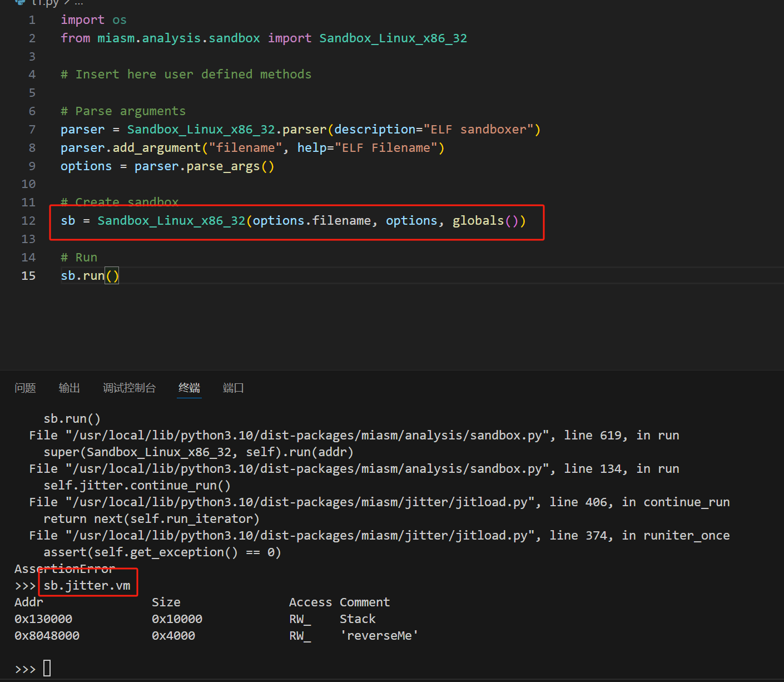Click the '# Run' comment on line 14
The width and height of the screenshot is (784, 682).
point(79,258)
